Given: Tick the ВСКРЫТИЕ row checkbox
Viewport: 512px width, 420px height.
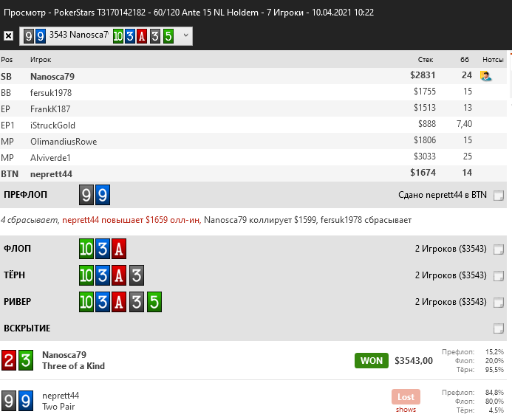Looking at the screenshot, I should click(498, 328).
